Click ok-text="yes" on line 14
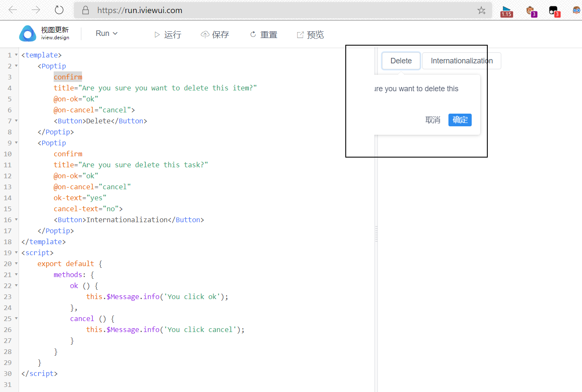This screenshot has height=392, width=582. pos(80,198)
